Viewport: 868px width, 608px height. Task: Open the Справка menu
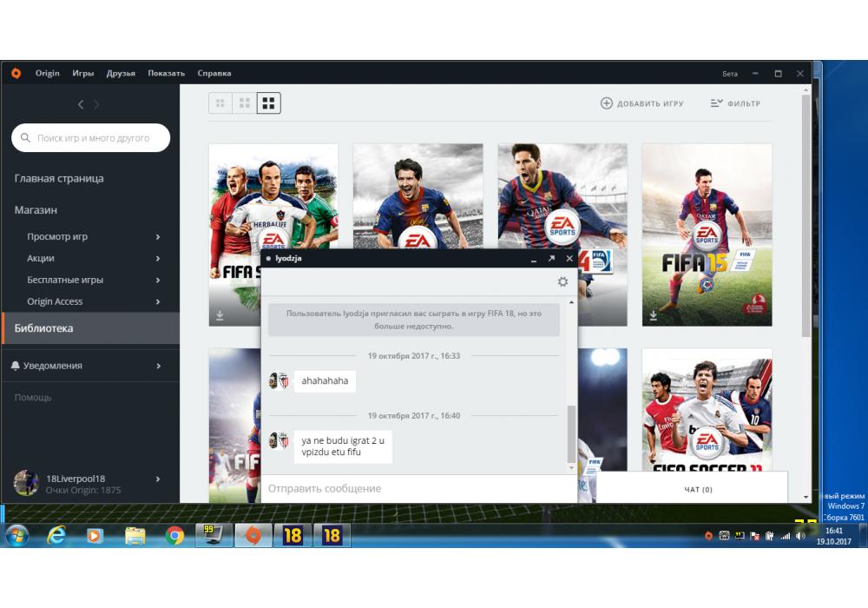pos(214,73)
